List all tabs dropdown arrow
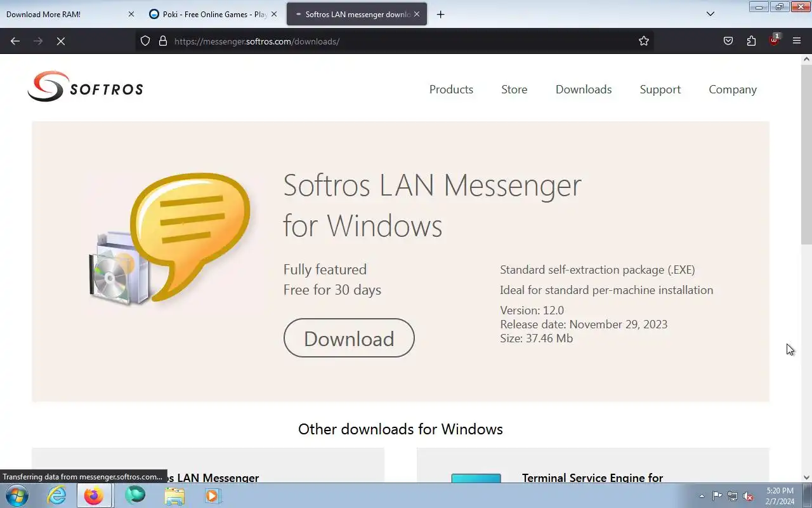 [x=710, y=14]
